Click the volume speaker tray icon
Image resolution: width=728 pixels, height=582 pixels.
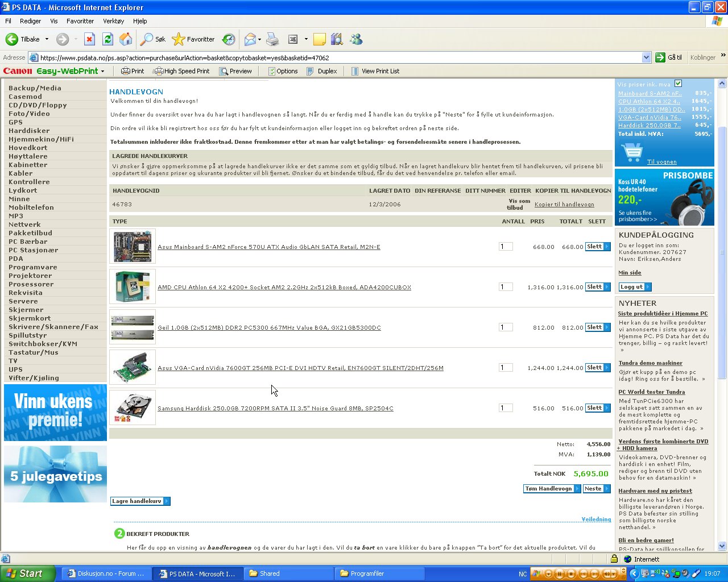tap(685, 573)
